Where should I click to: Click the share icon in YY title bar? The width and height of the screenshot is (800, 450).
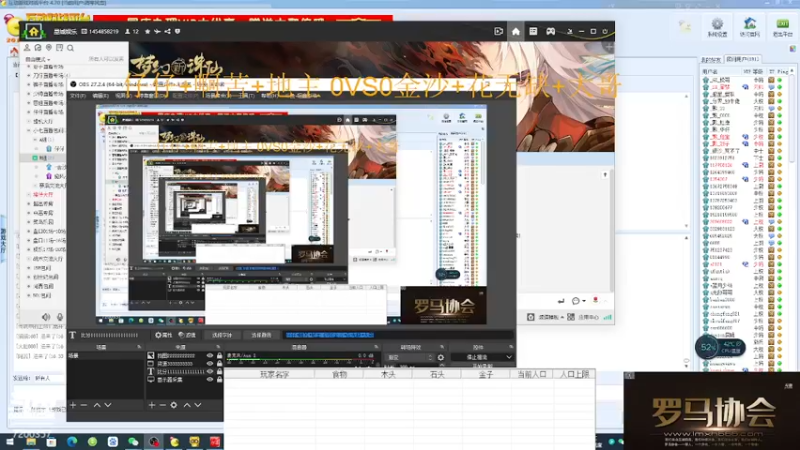tap(167, 32)
